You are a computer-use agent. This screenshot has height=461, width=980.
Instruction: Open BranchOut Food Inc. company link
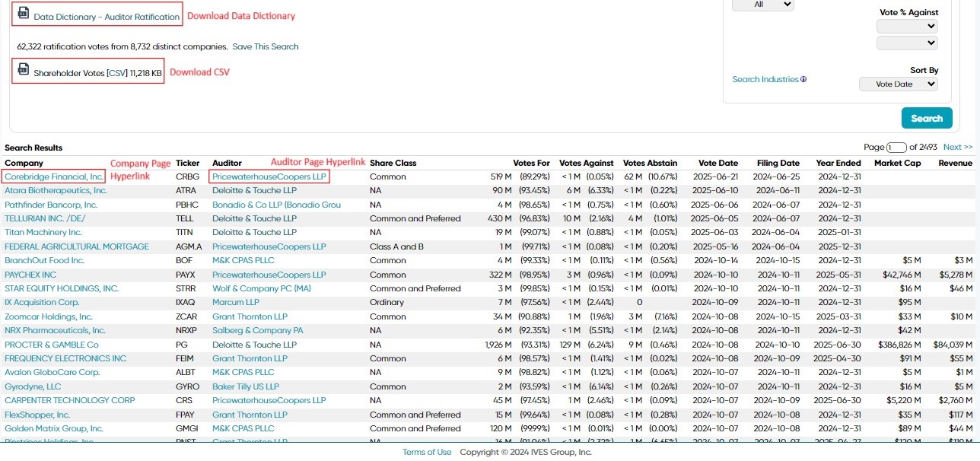tap(44, 260)
